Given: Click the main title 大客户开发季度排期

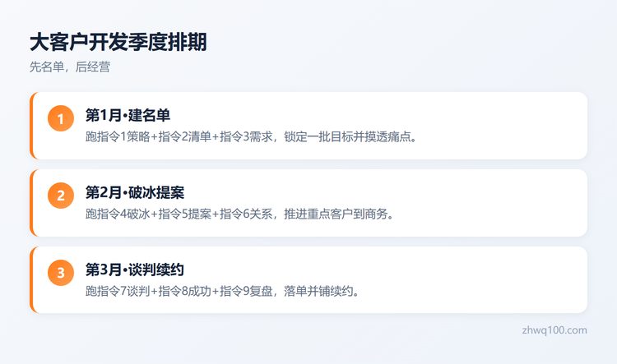Looking at the screenshot, I should [118, 42].
